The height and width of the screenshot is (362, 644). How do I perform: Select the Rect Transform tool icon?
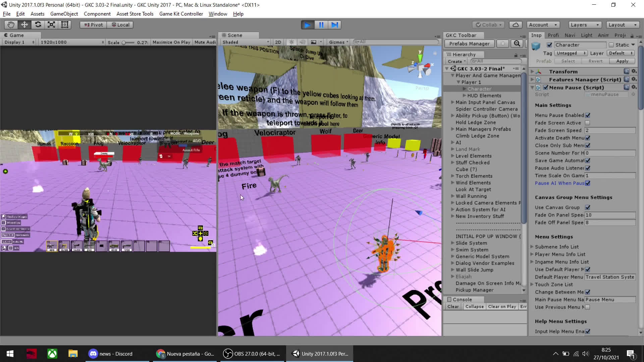(65, 24)
